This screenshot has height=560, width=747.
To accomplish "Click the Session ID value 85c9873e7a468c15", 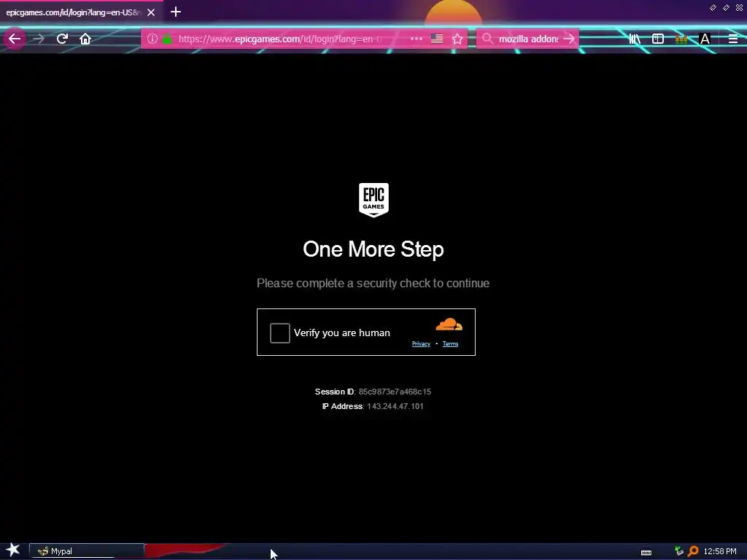I will pyautogui.click(x=395, y=392).
